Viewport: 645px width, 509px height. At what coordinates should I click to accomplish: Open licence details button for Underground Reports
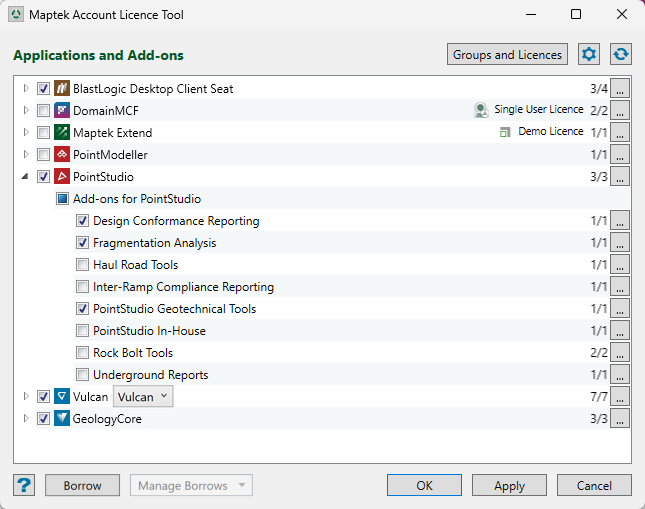click(x=621, y=375)
